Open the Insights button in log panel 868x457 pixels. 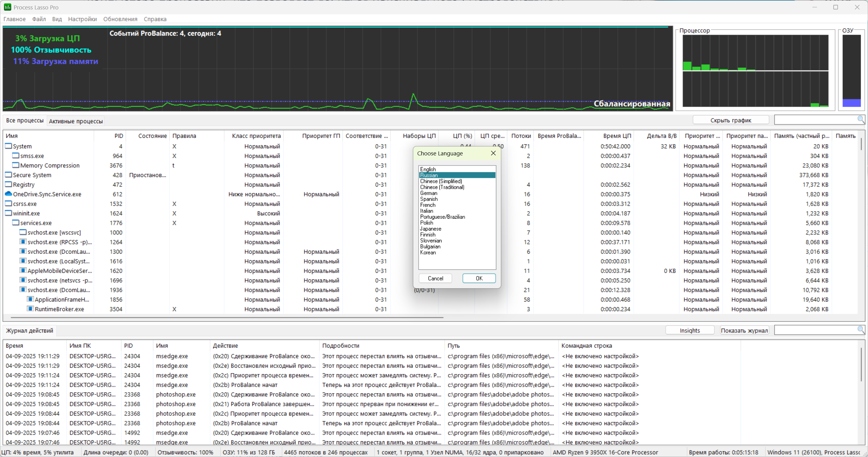pos(689,331)
